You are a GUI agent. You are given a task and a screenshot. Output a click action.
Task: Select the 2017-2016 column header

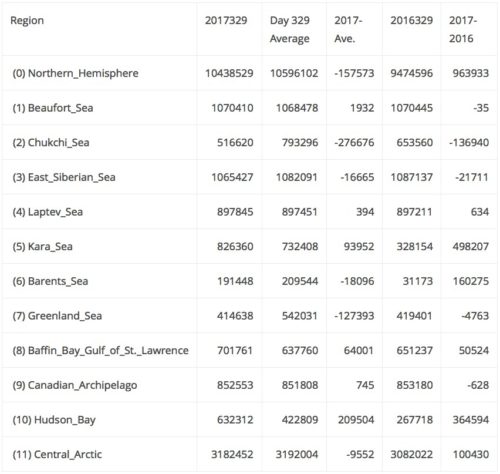pyautogui.click(x=463, y=29)
